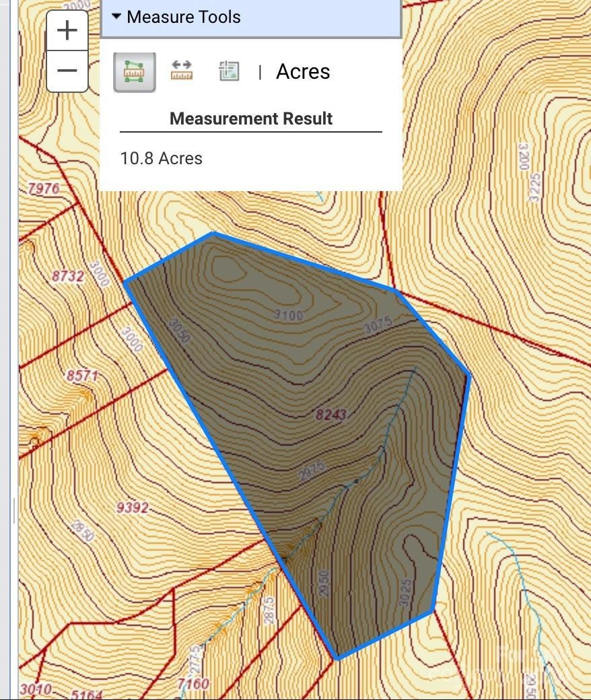Click the 3075 contour elevation label

(x=378, y=326)
